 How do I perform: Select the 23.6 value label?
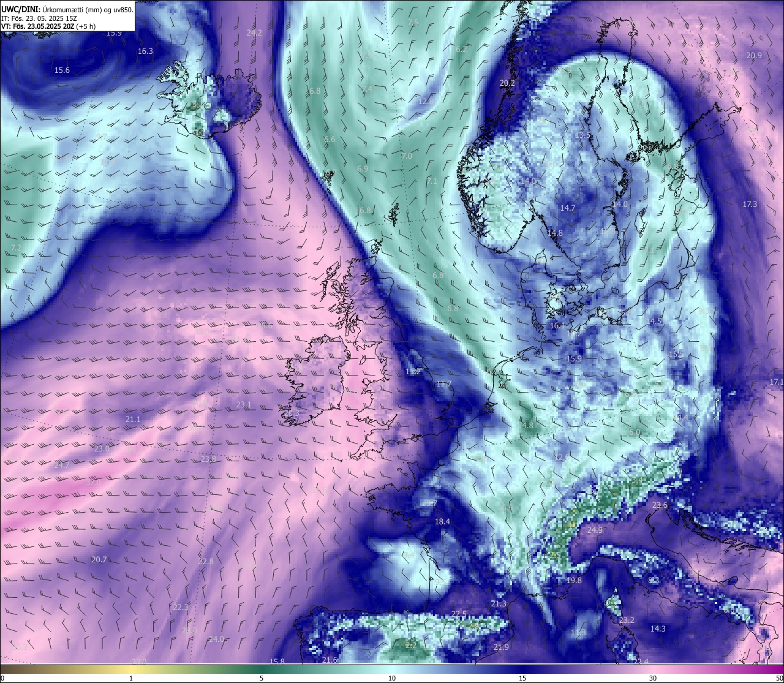pyautogui.click(x=660, y=506)
